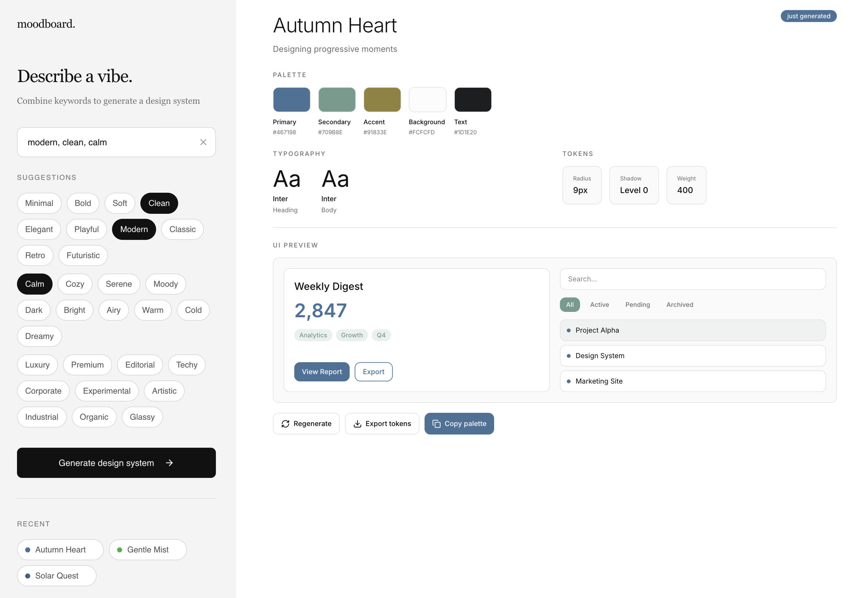
Task: Click the dot beside Project Alpha
Action: click(568, 330)
